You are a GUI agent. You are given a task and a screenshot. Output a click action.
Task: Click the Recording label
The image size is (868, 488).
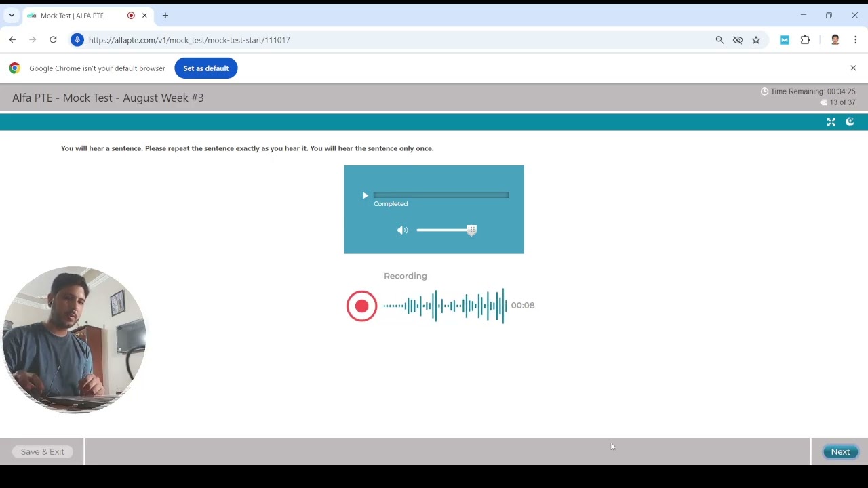[406, 276]
